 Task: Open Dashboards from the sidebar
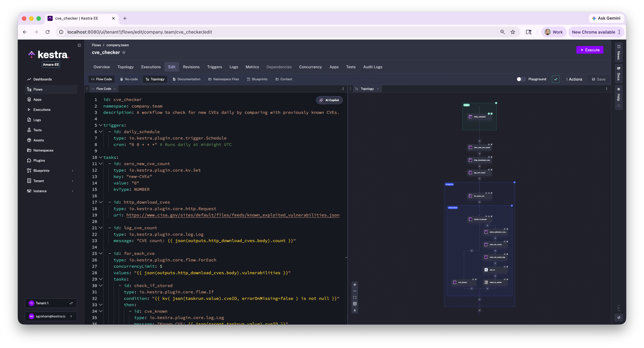tap(51, 79)
